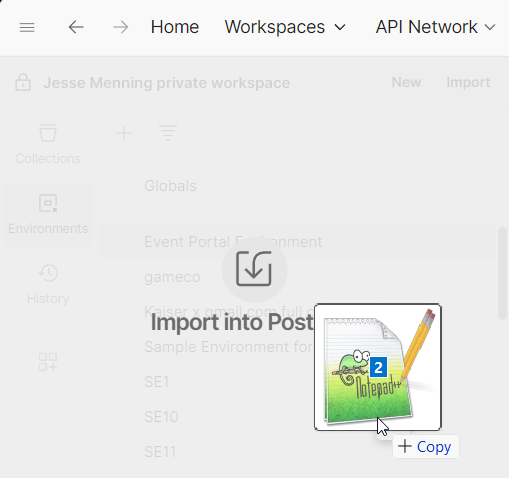Open the hamburger menu icon
The width and height of the screenshot is (509, 478).
coord(27,27)
